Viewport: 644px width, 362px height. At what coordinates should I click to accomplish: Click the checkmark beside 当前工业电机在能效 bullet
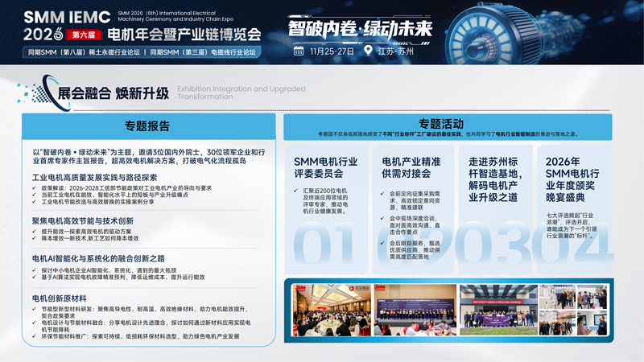click(x=35, y=195)
